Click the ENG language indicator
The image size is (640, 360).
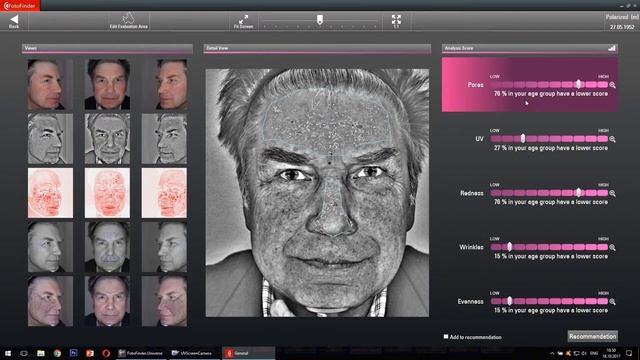coord(594,353)
